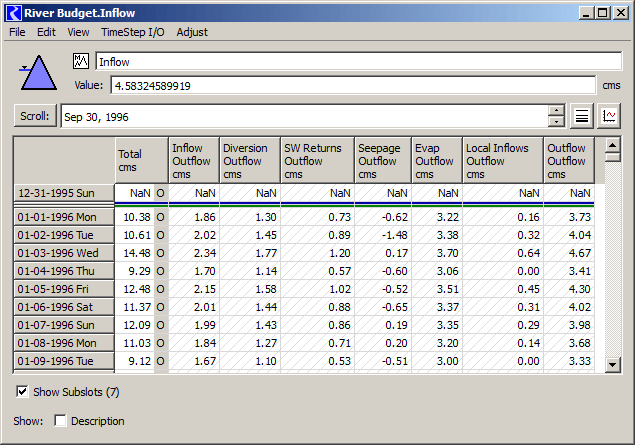
Task: Open the View menu
Action: (x=78, y=32)
